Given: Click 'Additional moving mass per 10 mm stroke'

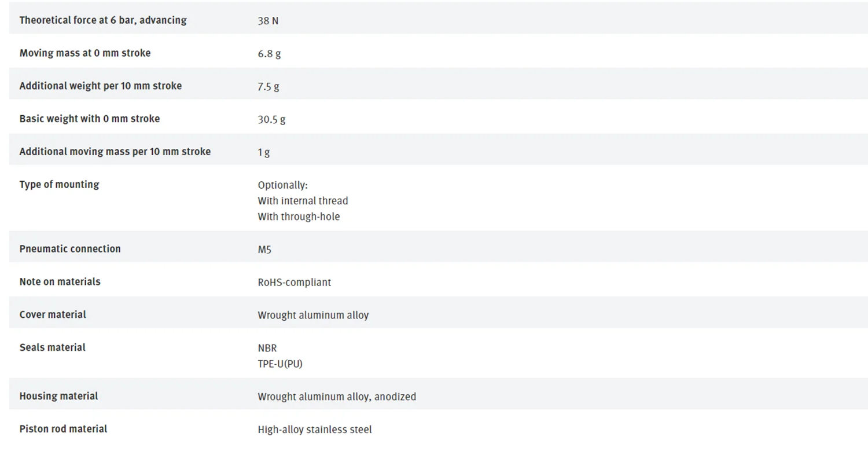Looking at the screenshot, I should point(115,152).
